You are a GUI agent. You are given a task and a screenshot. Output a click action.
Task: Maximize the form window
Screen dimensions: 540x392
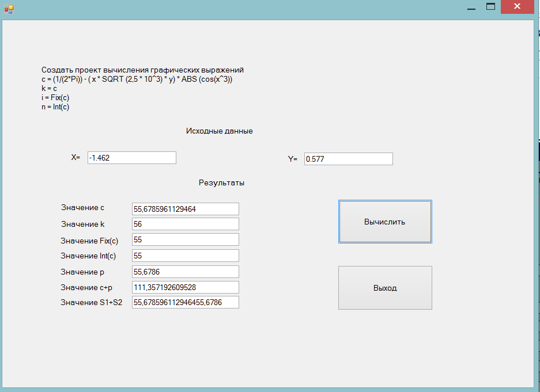click(x=491, y=7)
